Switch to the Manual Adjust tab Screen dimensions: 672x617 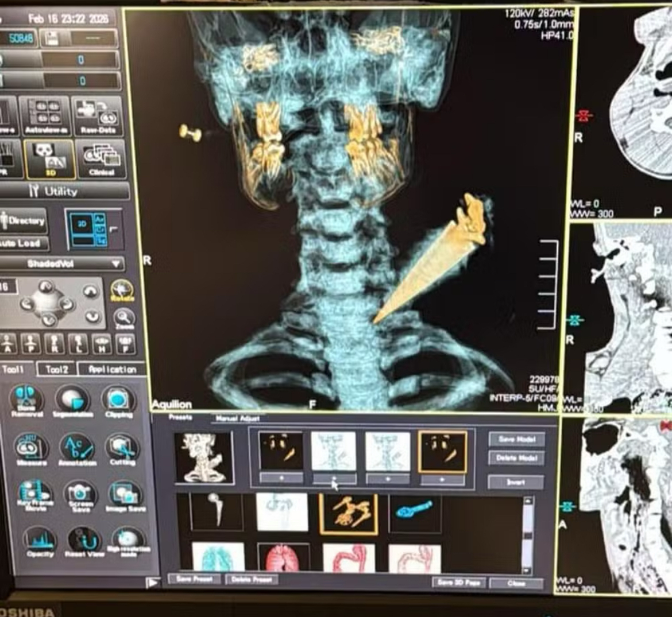click(237, 418)
